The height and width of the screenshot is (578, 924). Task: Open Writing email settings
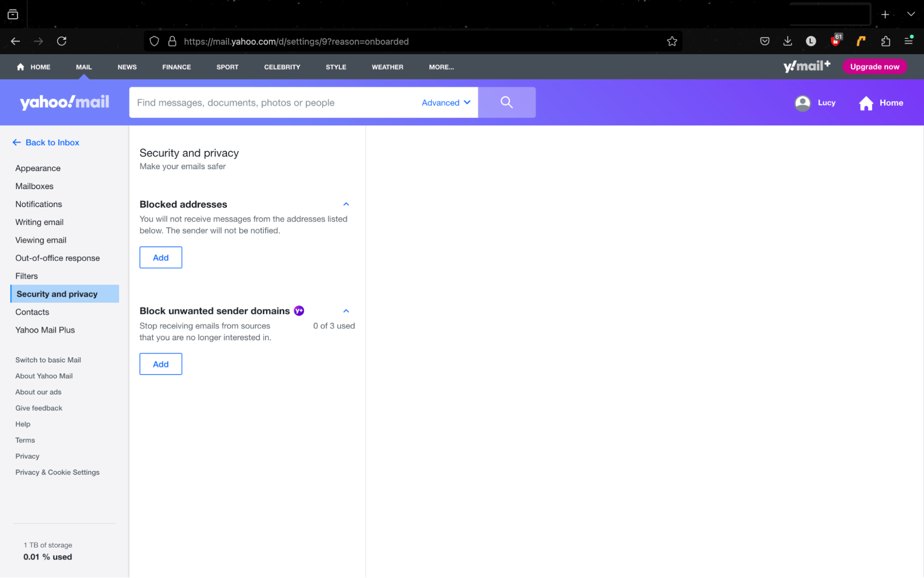pos(39,222)
